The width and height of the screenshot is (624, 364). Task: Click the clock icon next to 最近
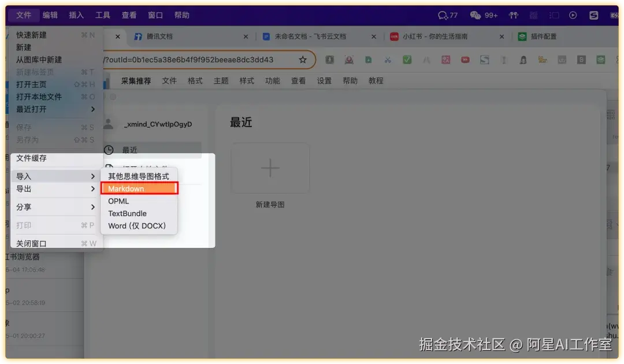pos(109,150)
